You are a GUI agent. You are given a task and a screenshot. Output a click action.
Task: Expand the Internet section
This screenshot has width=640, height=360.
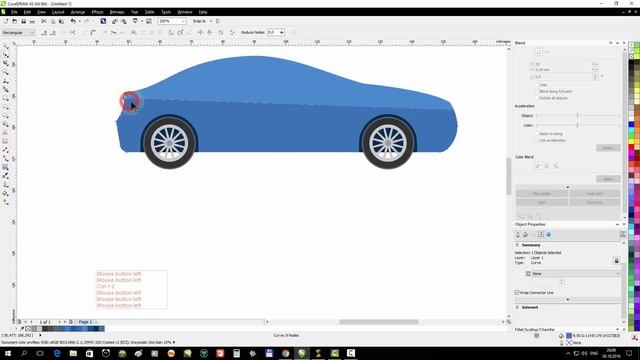click(x=517, y=307)
